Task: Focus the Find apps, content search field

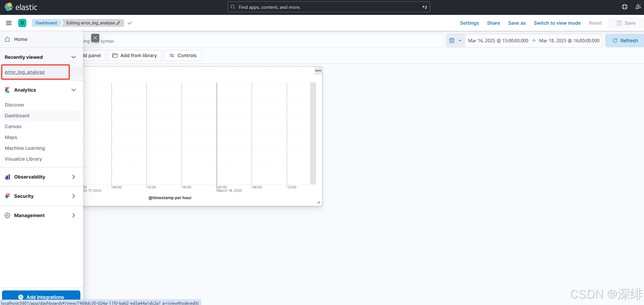Action: (329, 7)
